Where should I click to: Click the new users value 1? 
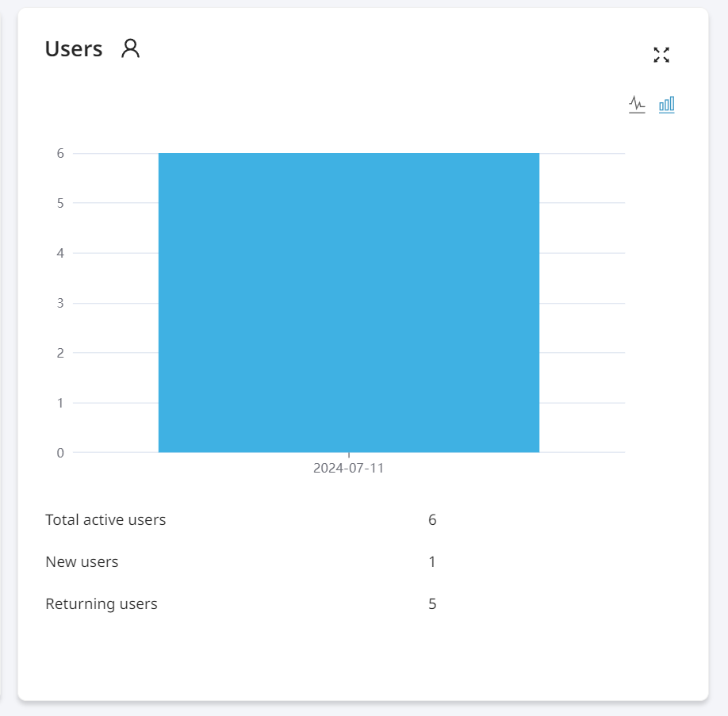432,562
